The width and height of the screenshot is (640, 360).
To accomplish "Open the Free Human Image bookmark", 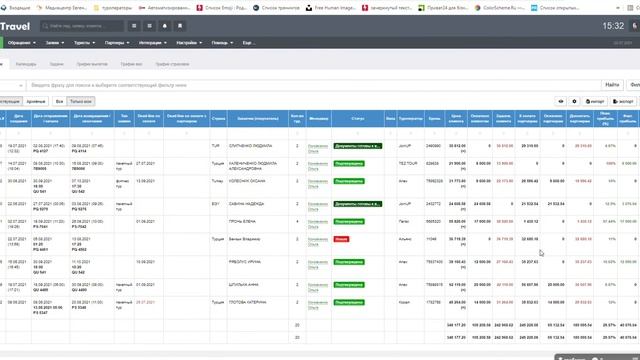I will [x=330, y=8].
